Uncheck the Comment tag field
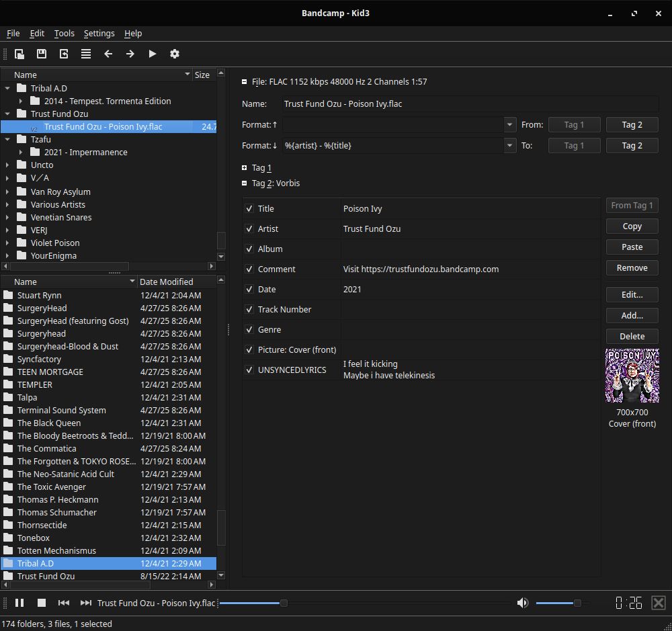This screenshot has width=672, height=631. pyautogui.click(x=249, y=269)
